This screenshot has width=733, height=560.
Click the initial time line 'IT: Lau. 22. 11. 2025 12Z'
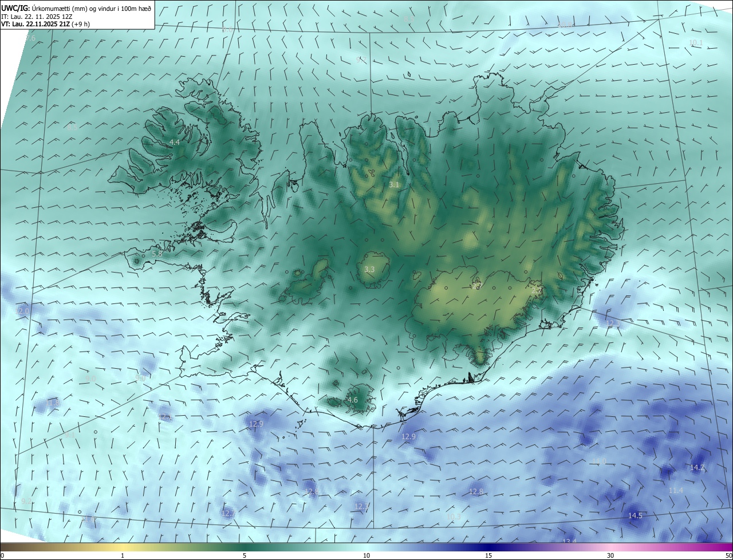tap(37, 17)
